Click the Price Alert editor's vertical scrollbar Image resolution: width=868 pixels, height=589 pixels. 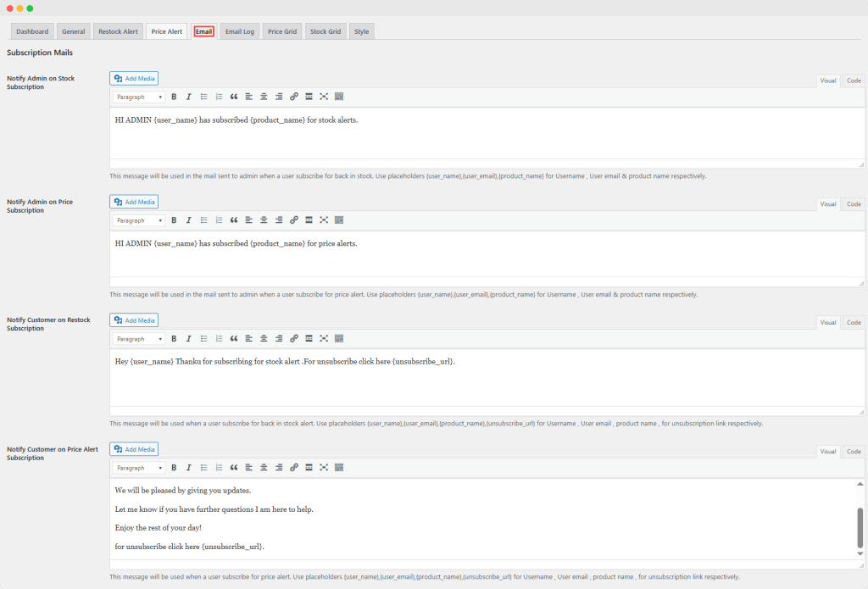point(860,527)
